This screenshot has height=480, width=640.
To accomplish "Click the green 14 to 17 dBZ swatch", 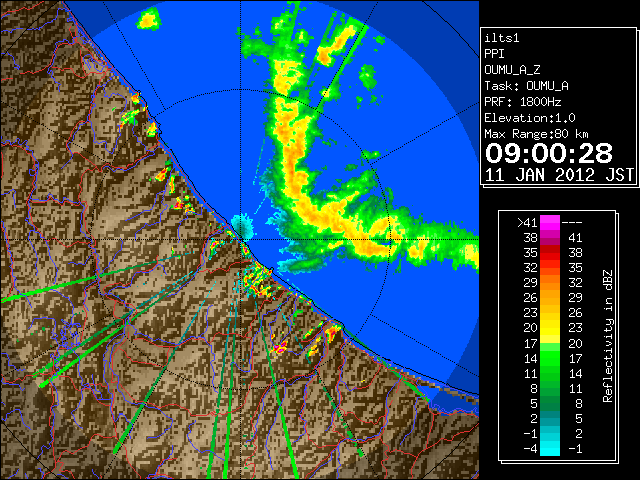I will tap(550, 358).
